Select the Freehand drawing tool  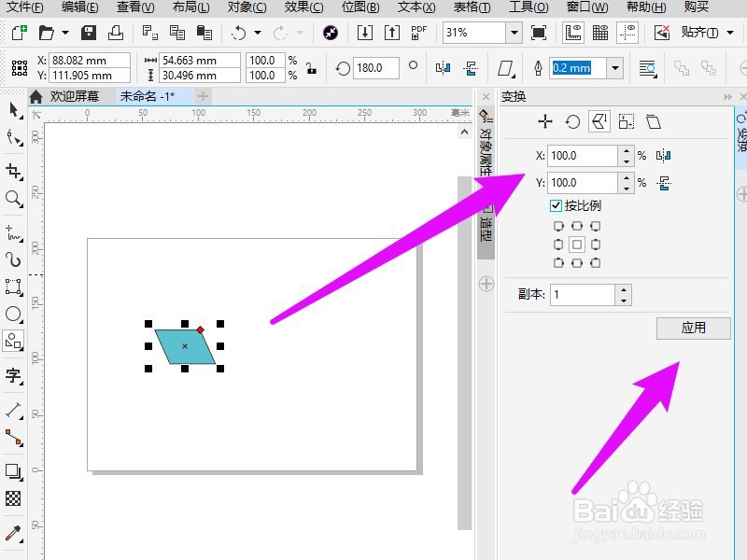coord(14,232)
